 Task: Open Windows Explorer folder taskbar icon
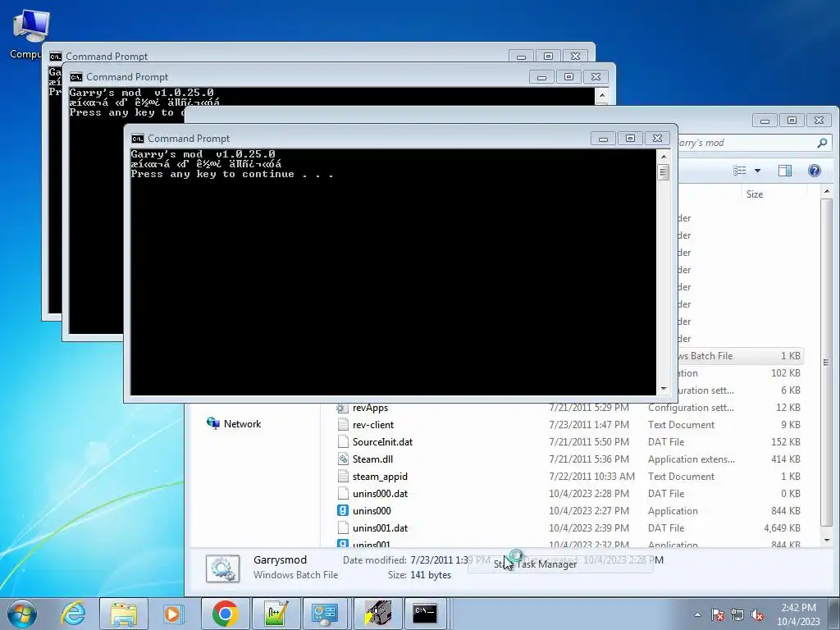(x=124, y=614)
